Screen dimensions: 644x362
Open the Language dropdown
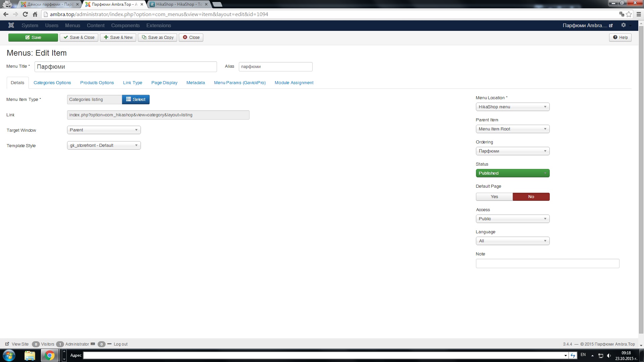tap(513, 241)
